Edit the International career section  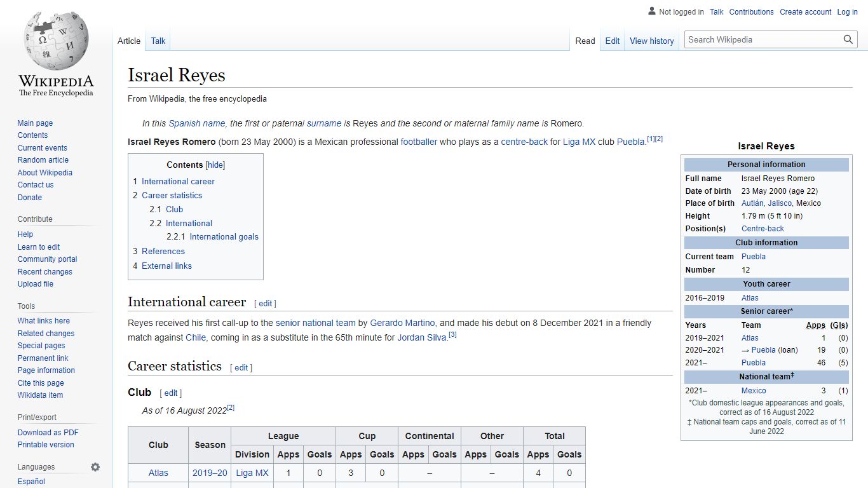pos(266,304)
